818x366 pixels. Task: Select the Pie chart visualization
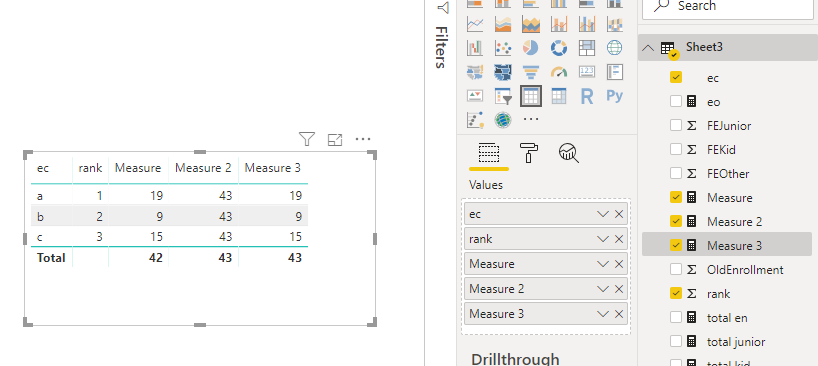pos(531,48)
